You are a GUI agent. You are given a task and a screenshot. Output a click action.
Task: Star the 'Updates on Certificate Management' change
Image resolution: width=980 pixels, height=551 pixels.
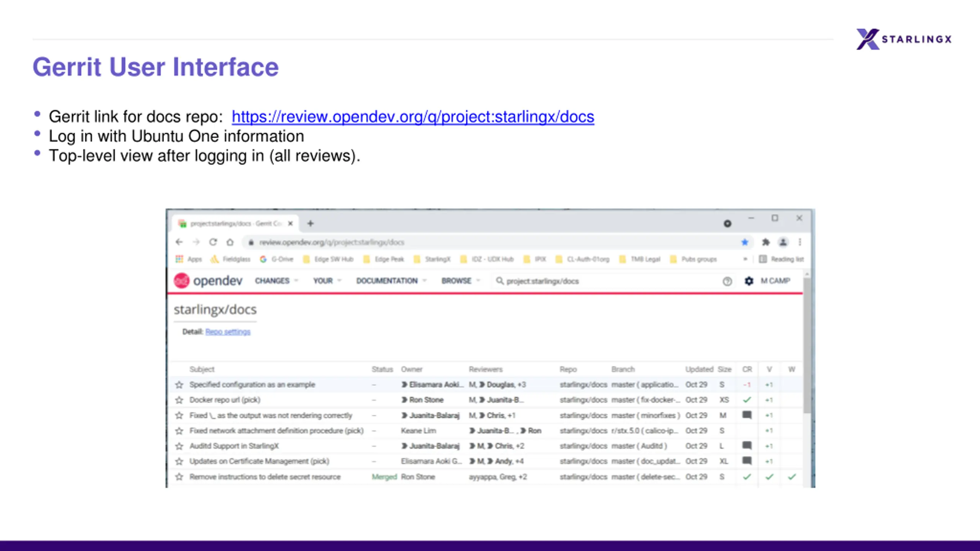point(179,461)
